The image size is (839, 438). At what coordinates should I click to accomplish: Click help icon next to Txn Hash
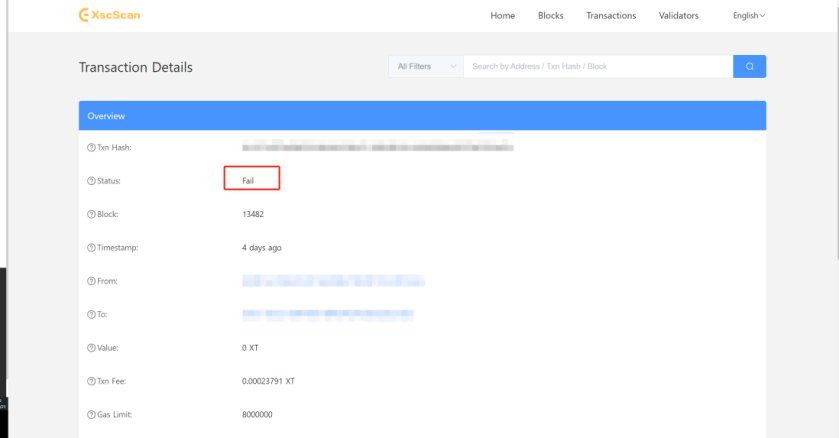coord(92,148)
